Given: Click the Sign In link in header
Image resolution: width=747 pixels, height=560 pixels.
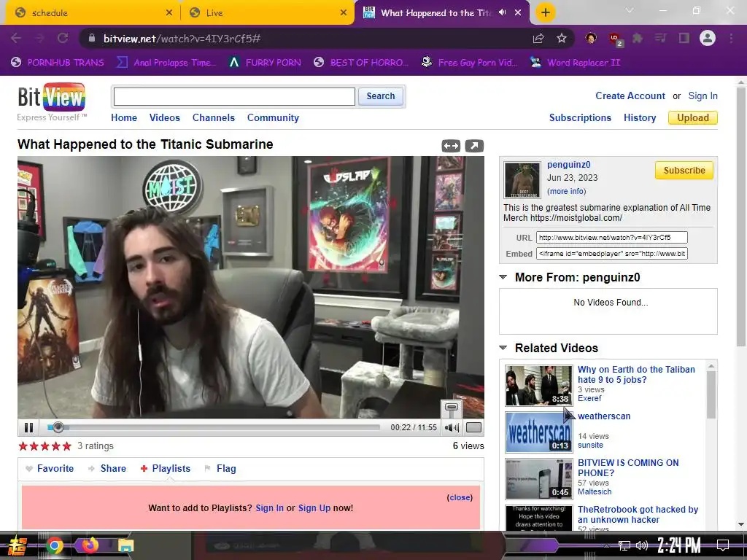Looking at the screenshot, I should click(703, 96).
